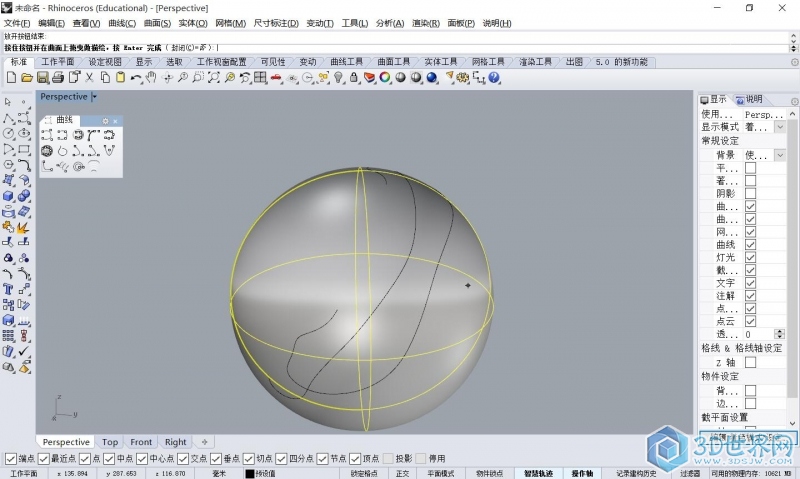Open the 文件(F) menu
Image resolution: width=800 pixels, height=479 pixels.
(17, 23)
